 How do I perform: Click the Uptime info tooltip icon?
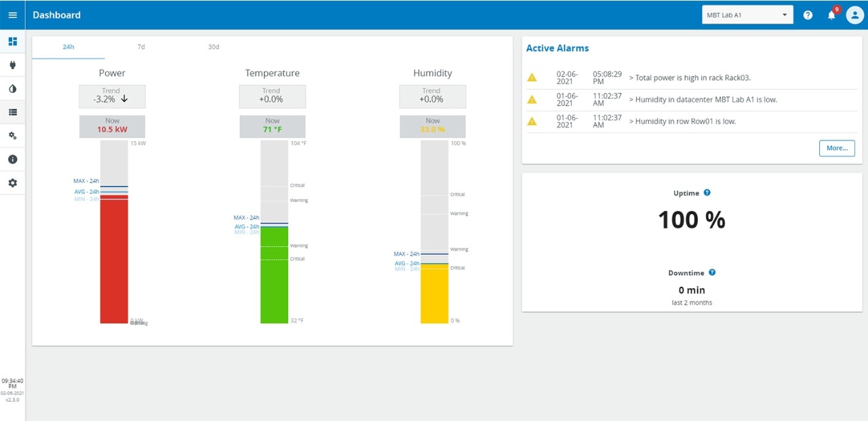(x=707, y=193)
